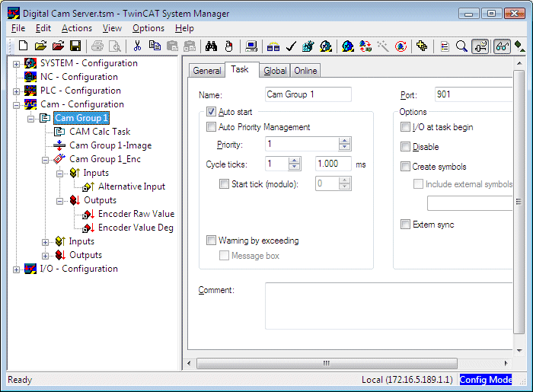Click the mouse pointer toolbar icon
Screen dimensions: 533x392
click(x=229, y=46)
